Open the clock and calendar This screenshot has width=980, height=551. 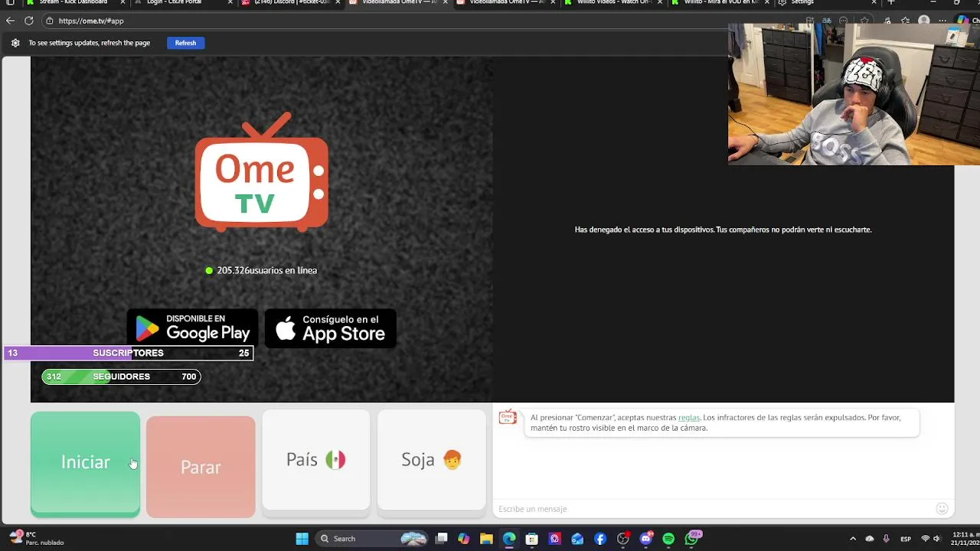tap(963, 539)
